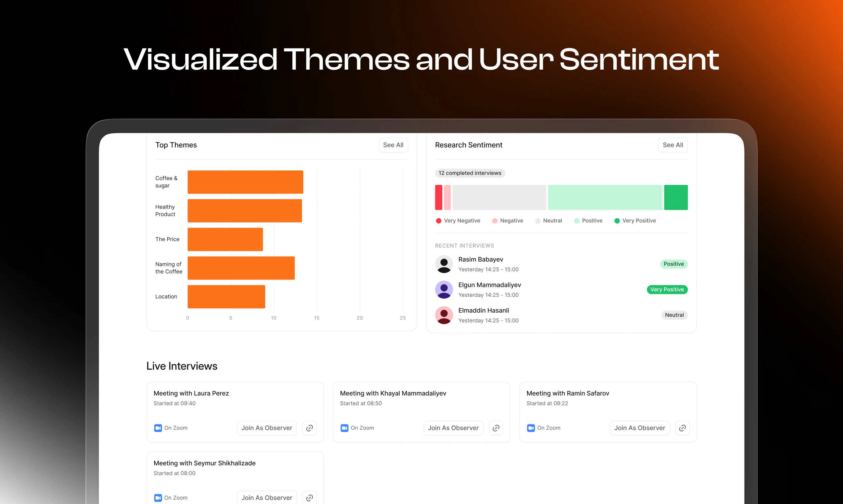The height and width of the screenshot is (504, 843).
Task: Click Zoom icon in Laura Perez card
Action: [x=158, y=428]
